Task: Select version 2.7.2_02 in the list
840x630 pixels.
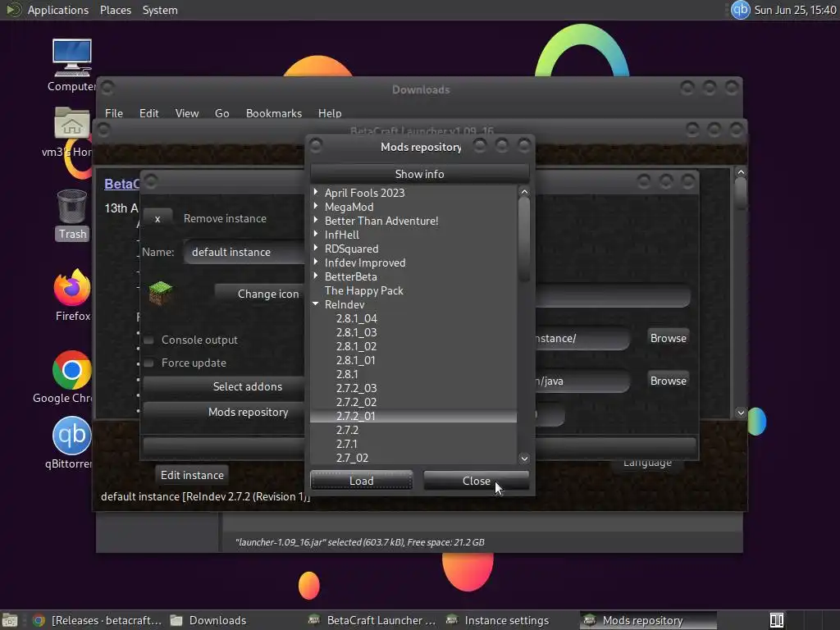Action: coord(357,402)
